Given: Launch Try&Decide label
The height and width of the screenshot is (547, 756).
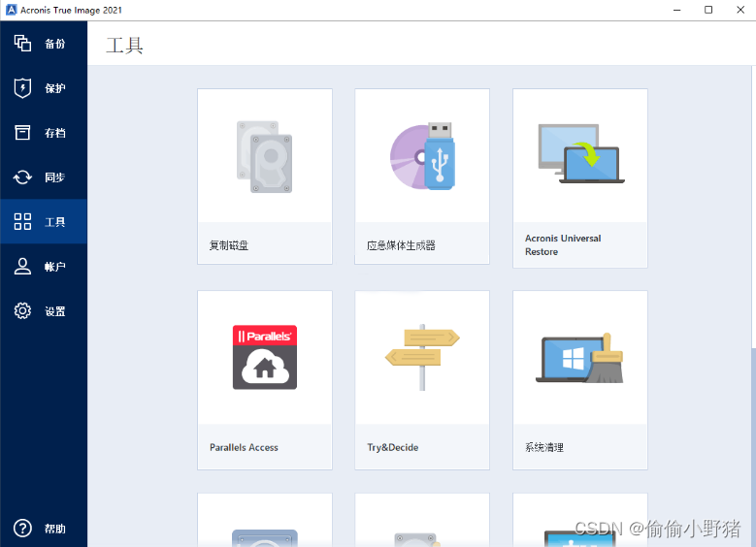Looking at the screenshot, I should [x=393, y=447].
